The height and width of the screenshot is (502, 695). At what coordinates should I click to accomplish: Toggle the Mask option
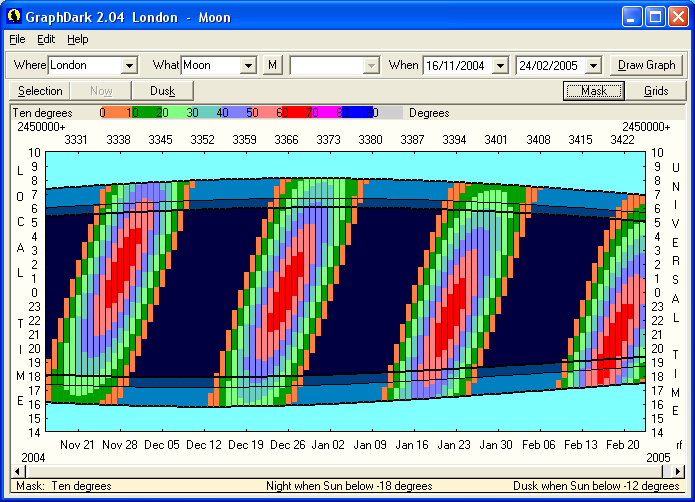point(593,91)
